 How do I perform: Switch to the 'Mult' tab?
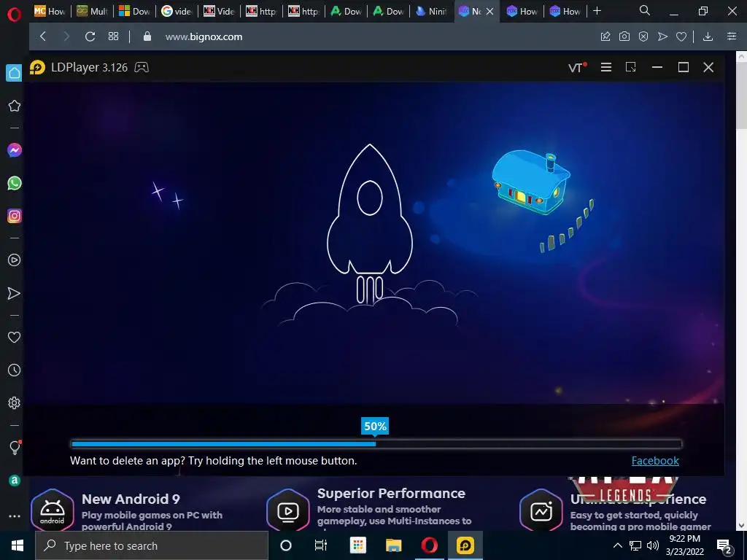click(x=92, y=11)
